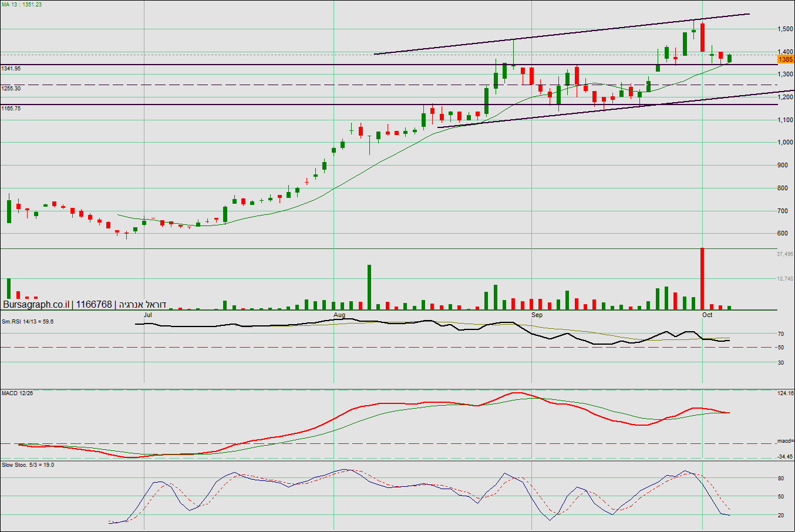This screenshot has width=795, height=532.
Task: Click the 1,500 price axis label
Action: coord(786,29)
